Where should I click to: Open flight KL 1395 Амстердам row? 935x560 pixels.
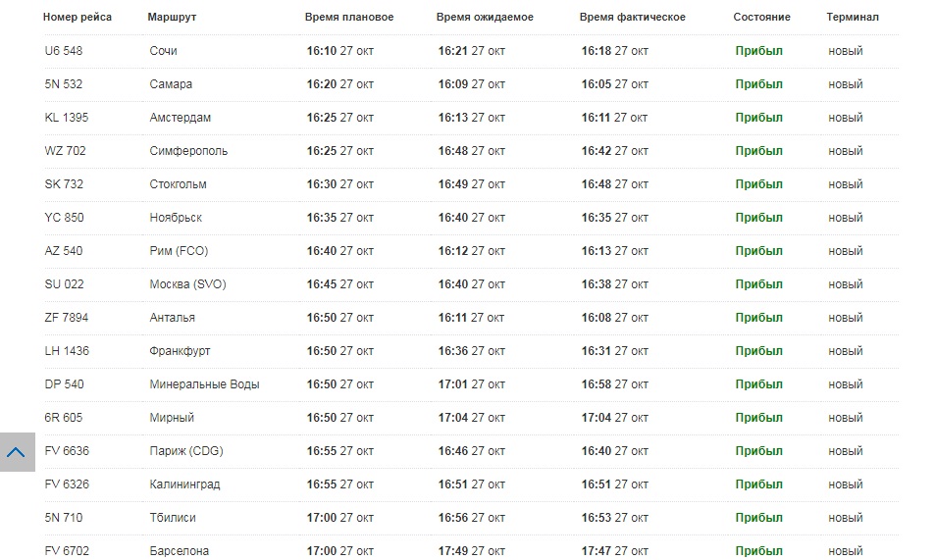click(x=471, y=118)
